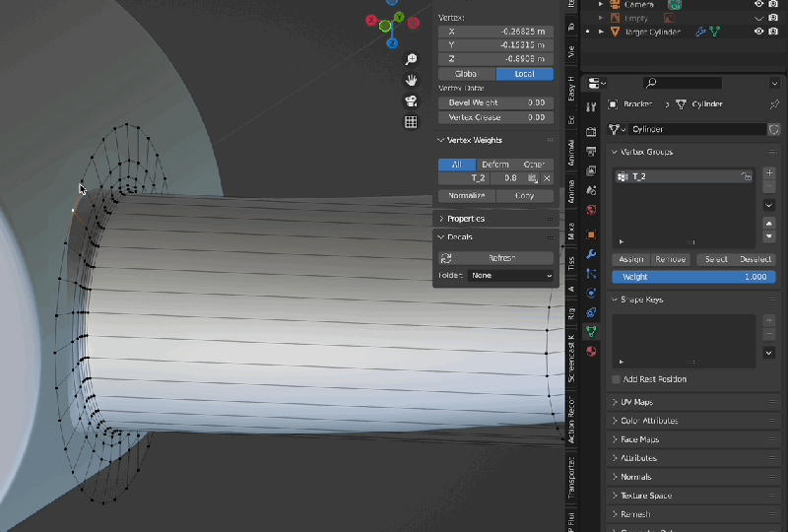
Task: Open vertex group specials dropdown arrow
Action: click(x=769, y=205)
